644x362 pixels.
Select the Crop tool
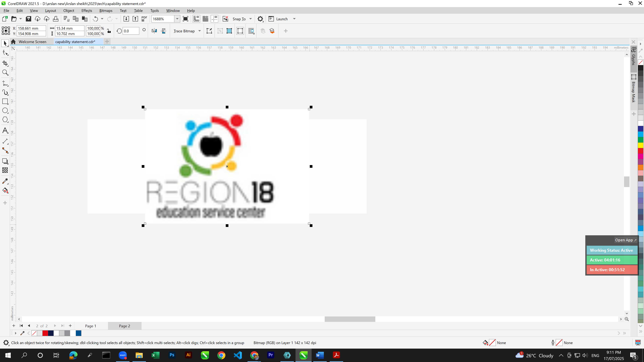(5, 63)
